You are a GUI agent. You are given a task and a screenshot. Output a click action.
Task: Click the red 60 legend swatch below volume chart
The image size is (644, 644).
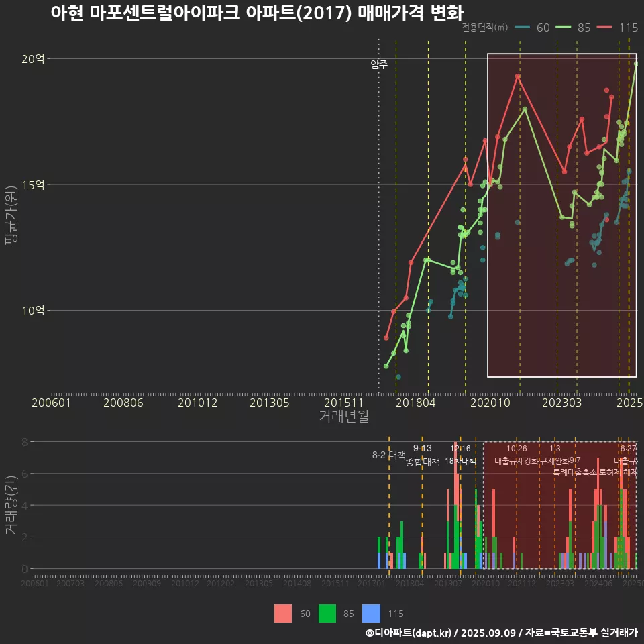(x=283, y=613)
